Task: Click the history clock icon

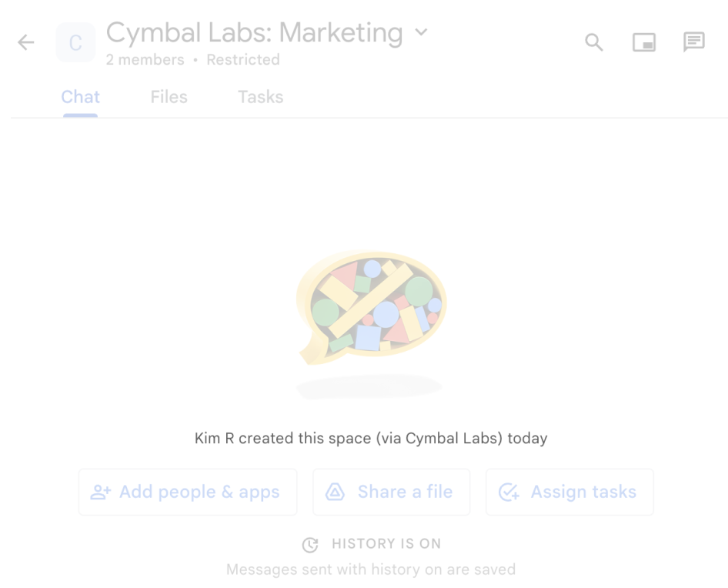Action: tap(310, 544)
